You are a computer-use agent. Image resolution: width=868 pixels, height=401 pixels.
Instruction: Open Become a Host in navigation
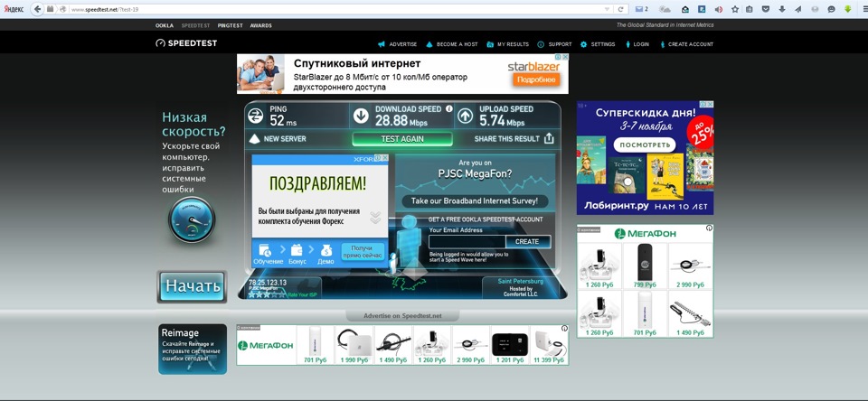tap(452, 44)
